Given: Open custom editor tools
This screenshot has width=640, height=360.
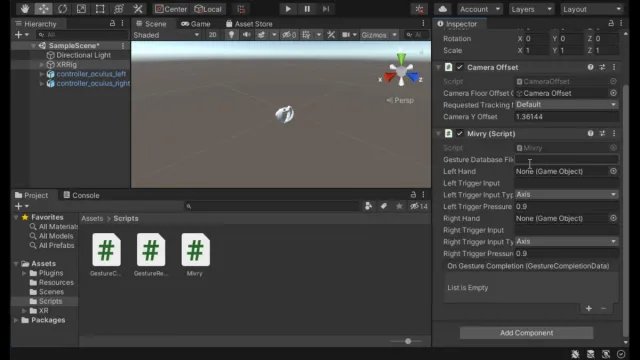Looking at the screenshot, I should coord(138,9).
